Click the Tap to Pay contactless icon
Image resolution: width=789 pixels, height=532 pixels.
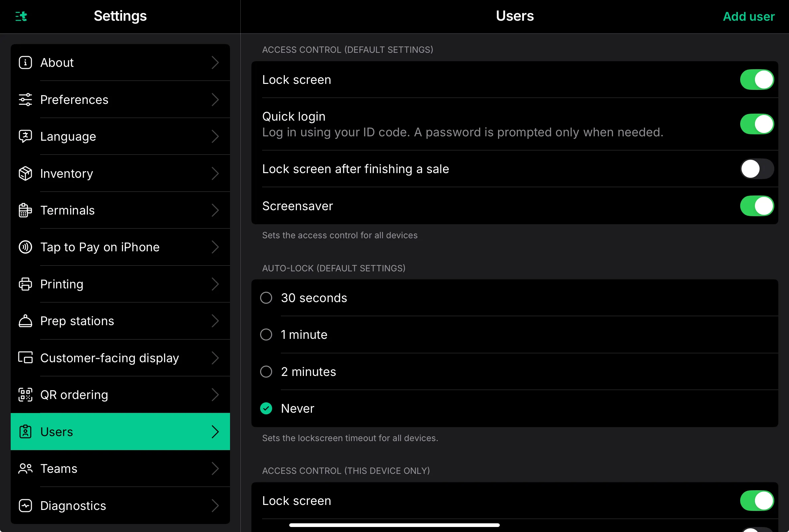coord(25,247)
